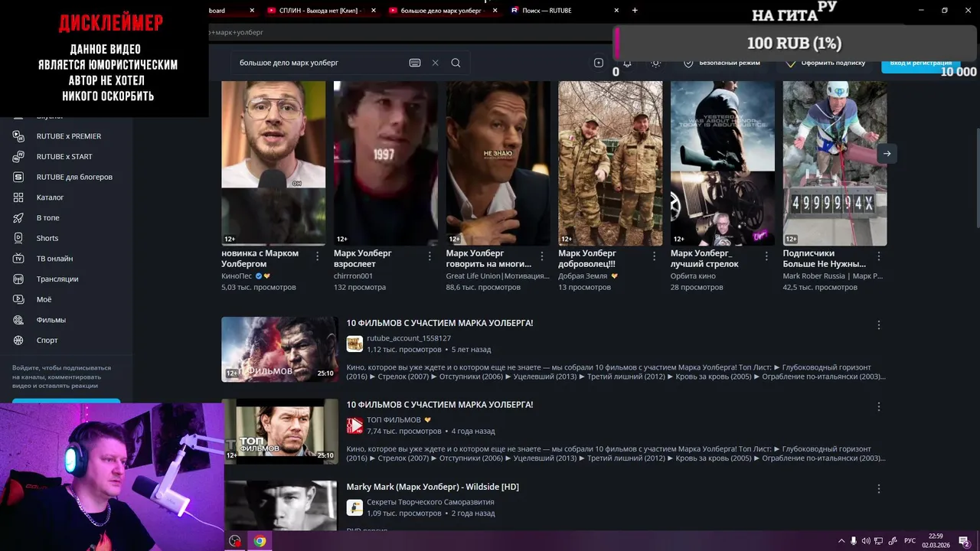
Task: Open the ТОП ФИЛЬМОВ channel link
Action: pyautogui.click(x=394, y=420)
